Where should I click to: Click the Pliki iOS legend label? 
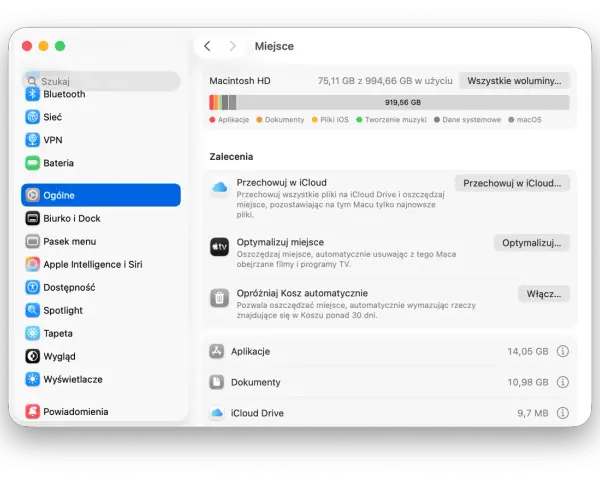[x=334, y=120]
